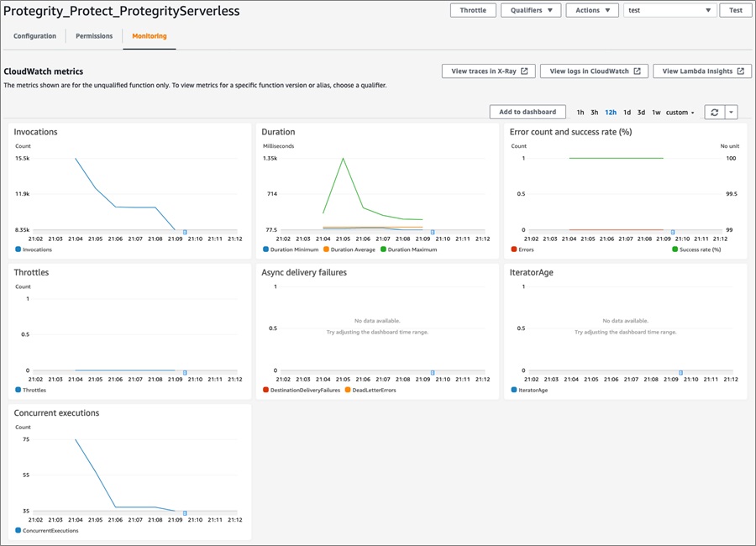Click the Throttle button
756x546 pixels.
coord(473,10)
